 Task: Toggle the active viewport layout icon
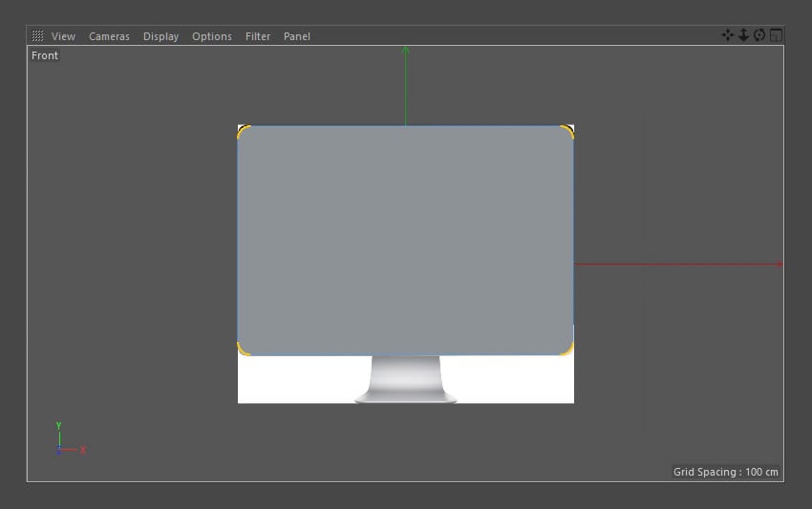pos(776,35)
